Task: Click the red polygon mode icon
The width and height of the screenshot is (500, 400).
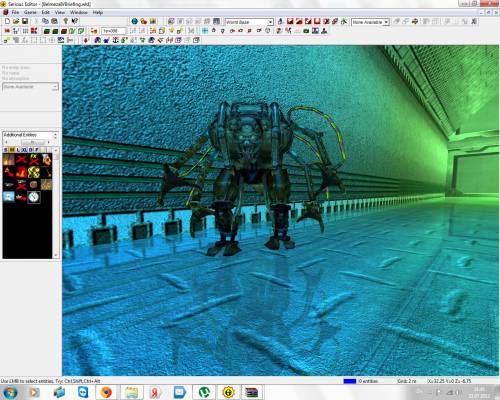Action: 64,31
